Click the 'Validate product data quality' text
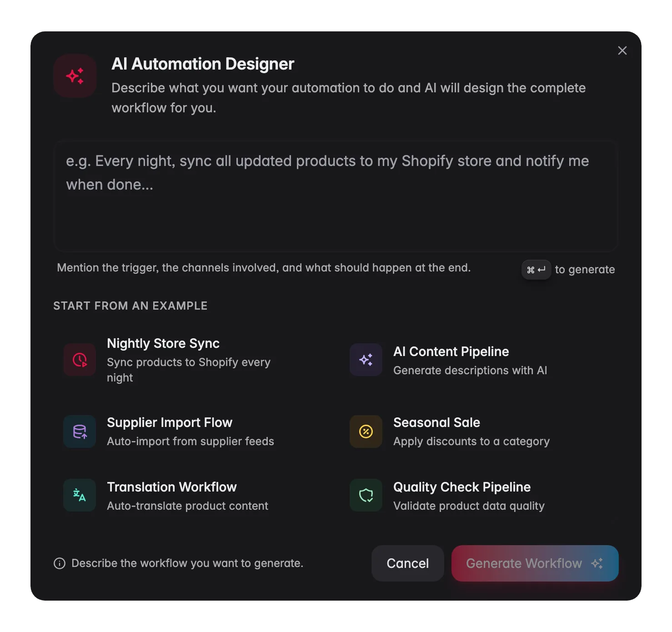The height and width of the screenshot is (632, 672). pyautogui.click(x=469, y=506)
